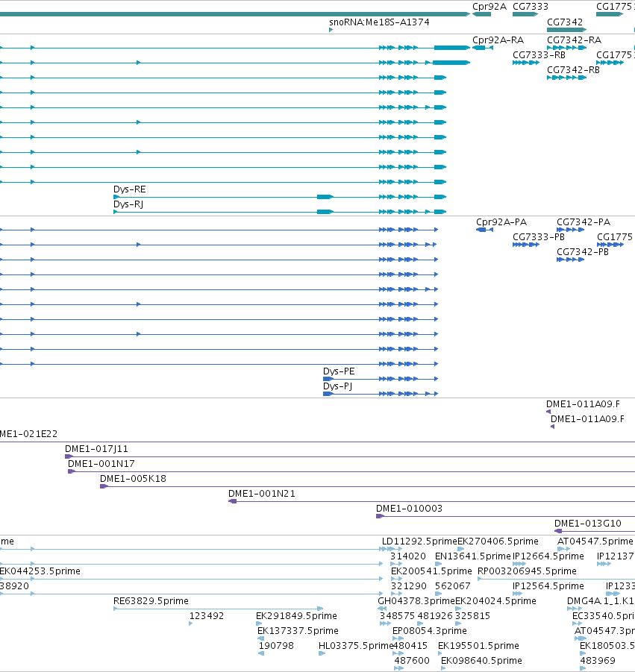Click the AT04547.3prime EST label
Viewport: 635px width, 672px height.
[x=604, y=631]
